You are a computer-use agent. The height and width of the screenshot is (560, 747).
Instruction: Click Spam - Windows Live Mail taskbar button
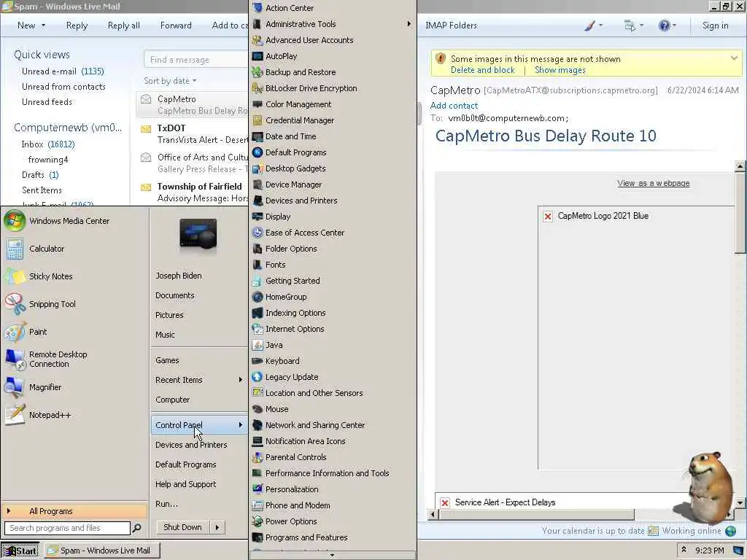coord(101,551)
